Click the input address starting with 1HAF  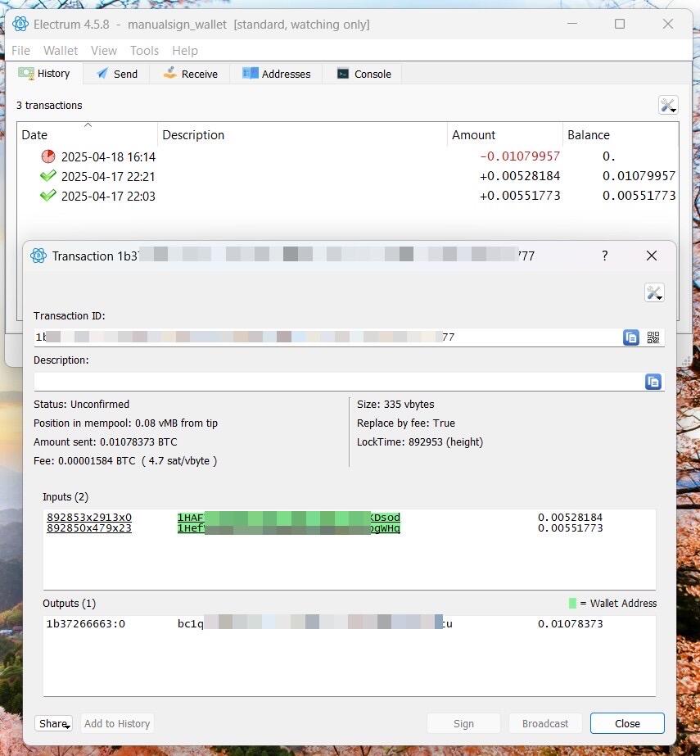289,518
